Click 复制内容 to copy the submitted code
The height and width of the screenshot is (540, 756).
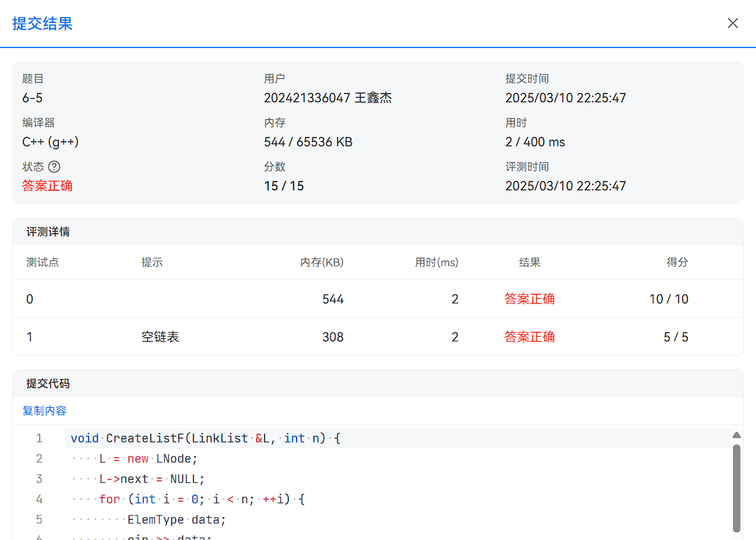coord(44,411)
